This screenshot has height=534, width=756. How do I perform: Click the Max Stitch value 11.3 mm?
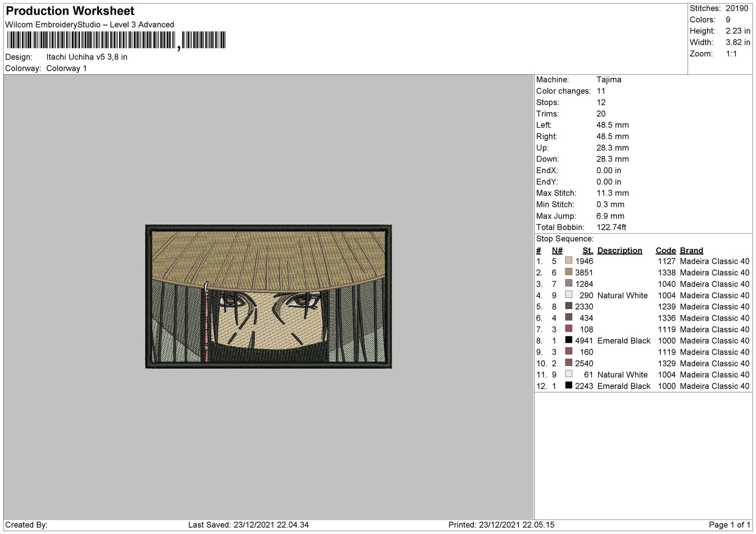613,193
